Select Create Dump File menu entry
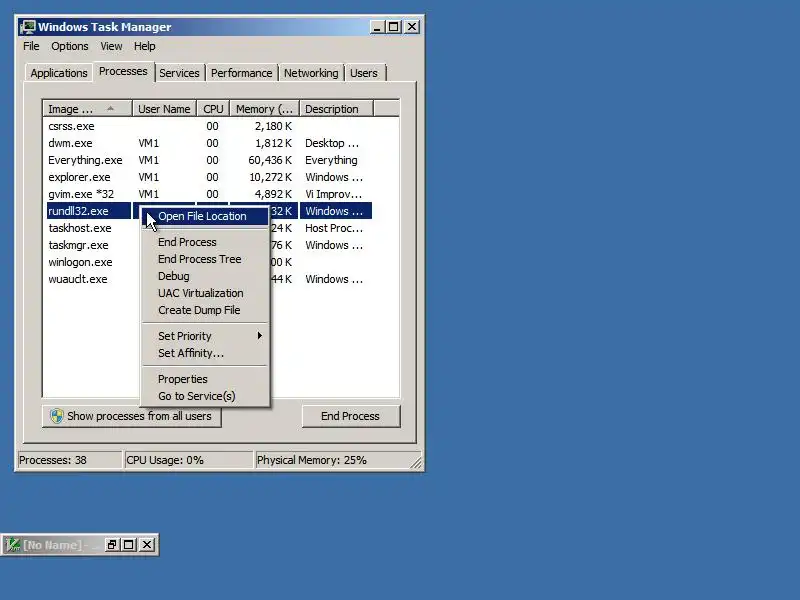This screenshot has width=800, height=600. click(x=205, y=310)
